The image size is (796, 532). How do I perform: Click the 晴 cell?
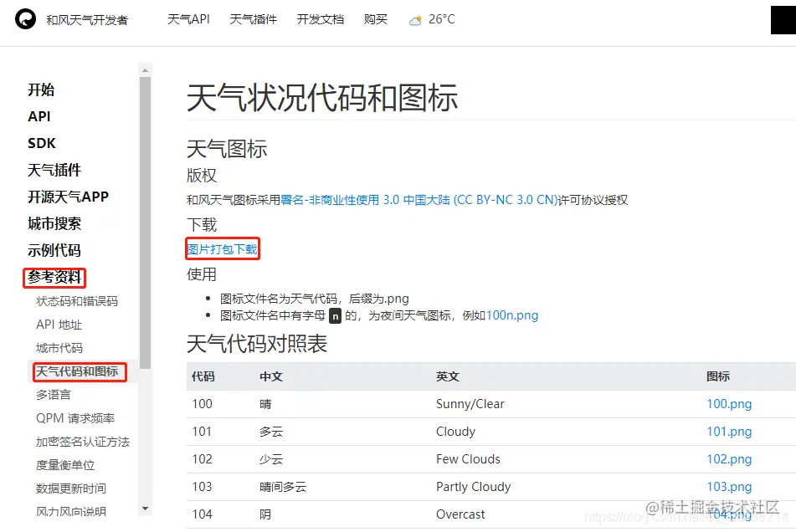(x=265, y=404)
